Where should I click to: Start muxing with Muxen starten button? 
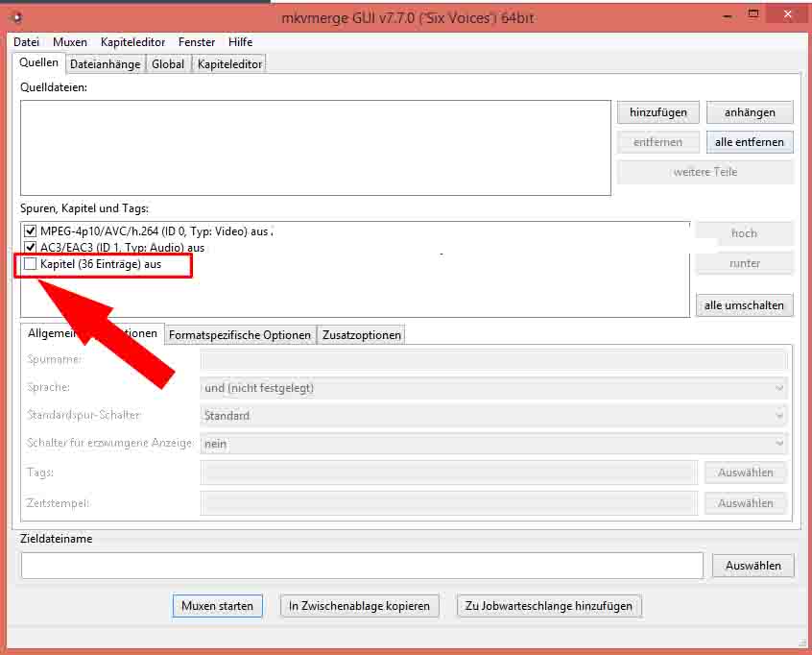(218, 606)
